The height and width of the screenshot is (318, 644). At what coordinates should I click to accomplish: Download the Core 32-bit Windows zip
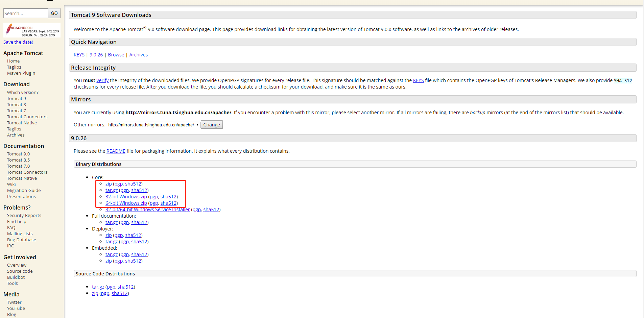click(126, 197)
